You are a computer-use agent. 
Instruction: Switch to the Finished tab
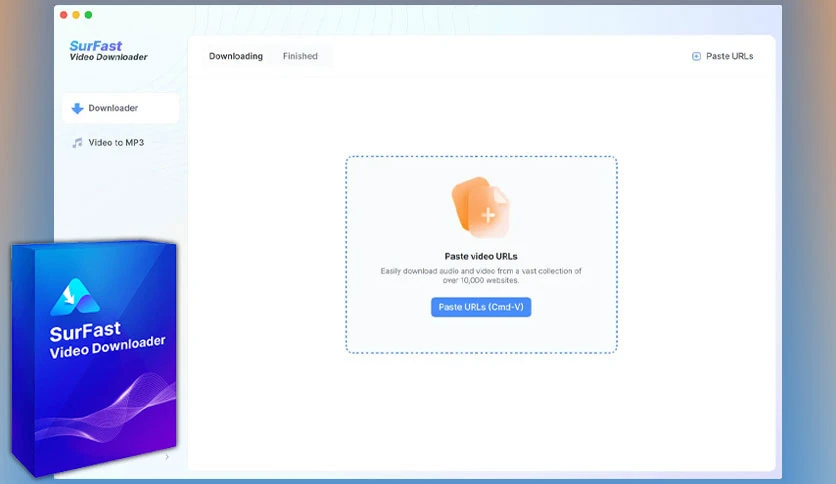[x=300, y=56]
